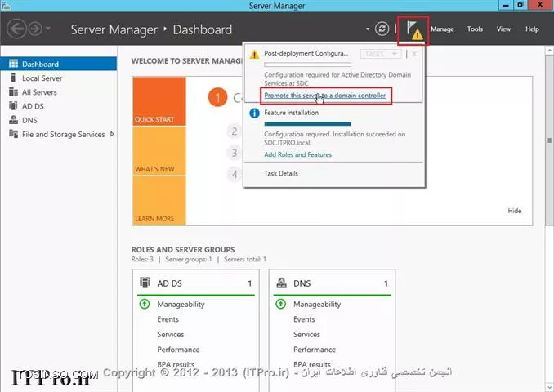
Task: Open the Help menu
Action: (x=532, y=29)
